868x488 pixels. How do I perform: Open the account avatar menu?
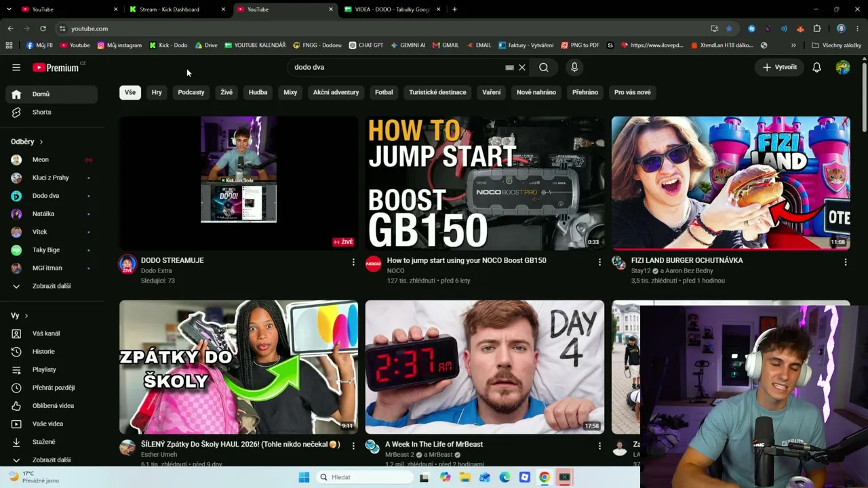point(843,67)
